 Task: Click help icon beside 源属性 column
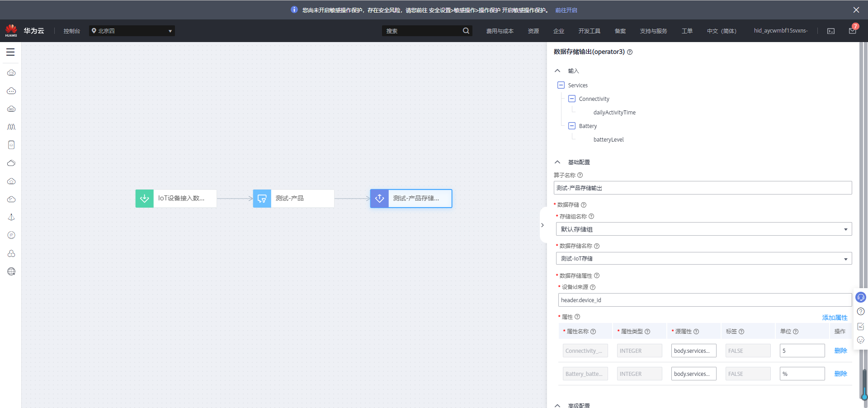[x=696, y=332]
